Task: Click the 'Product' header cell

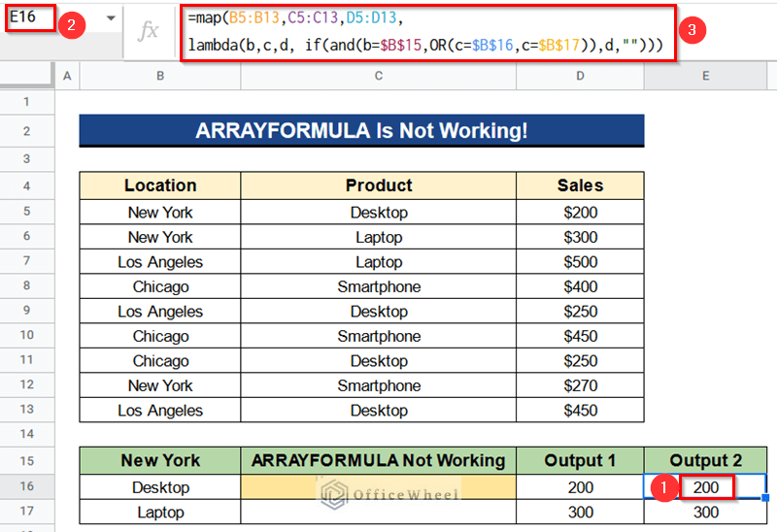Action: pyautogui.click(x=379, y=185)
